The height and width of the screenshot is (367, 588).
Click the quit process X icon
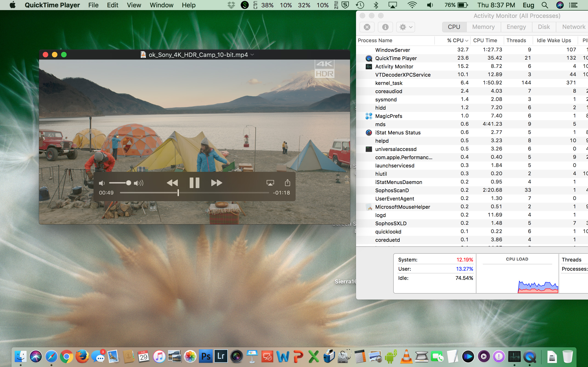pyautogui.click(x=367, y=27)
